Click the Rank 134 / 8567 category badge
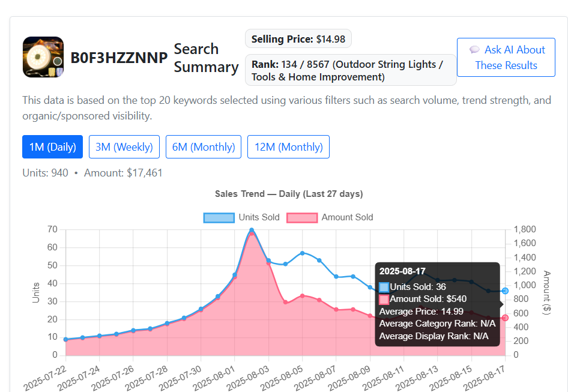 pos(351,70)
